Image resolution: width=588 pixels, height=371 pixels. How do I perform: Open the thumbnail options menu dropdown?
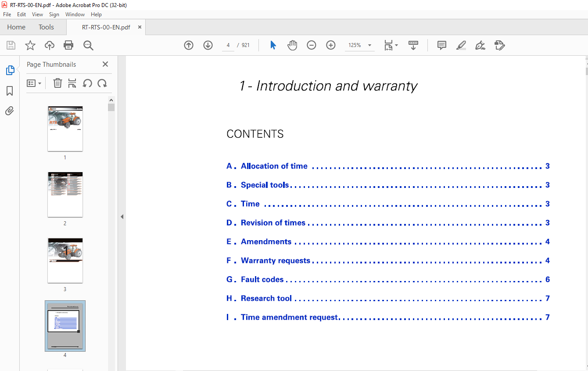[34, 83]
